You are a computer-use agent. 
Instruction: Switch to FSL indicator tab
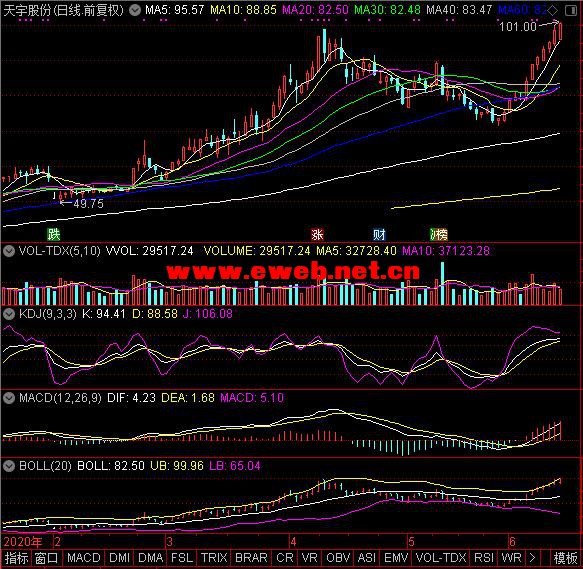point(181,558)
